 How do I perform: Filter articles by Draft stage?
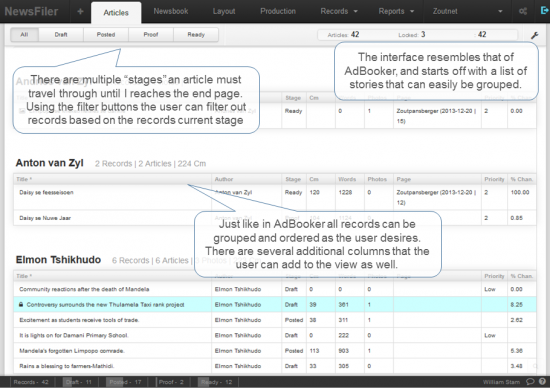pos(61,34)
